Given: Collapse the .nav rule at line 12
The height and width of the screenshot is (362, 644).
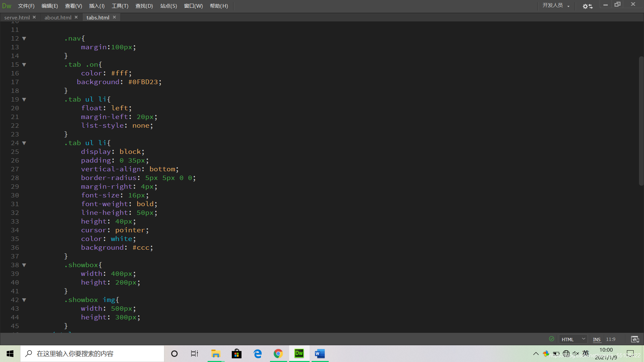Looking at the screenshot, I should click(x=24, y=39).
